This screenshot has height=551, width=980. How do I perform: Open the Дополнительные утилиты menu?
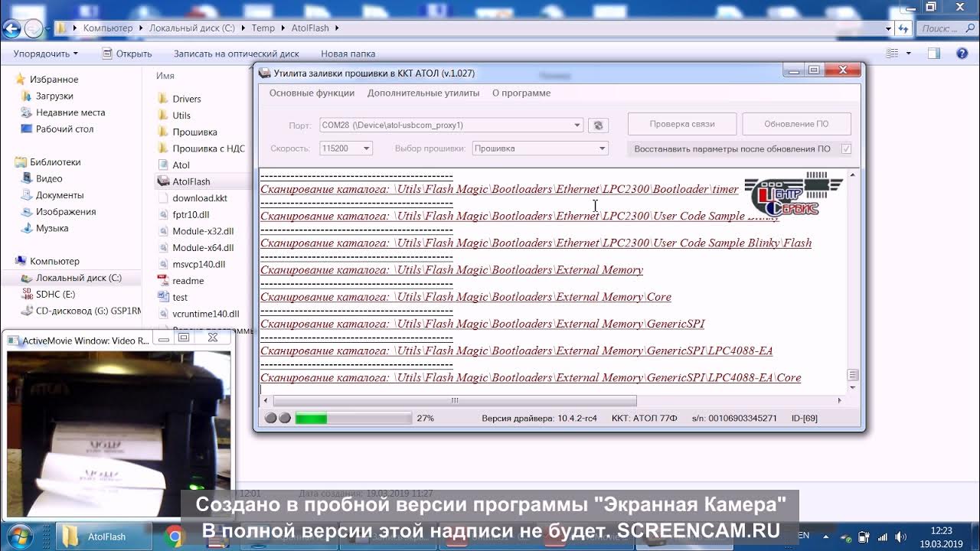tap(423, 93)
